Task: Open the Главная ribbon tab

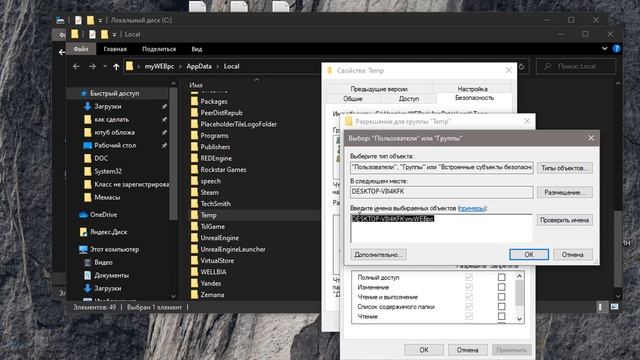Action: pyautogui.click(x=115, y=49)
